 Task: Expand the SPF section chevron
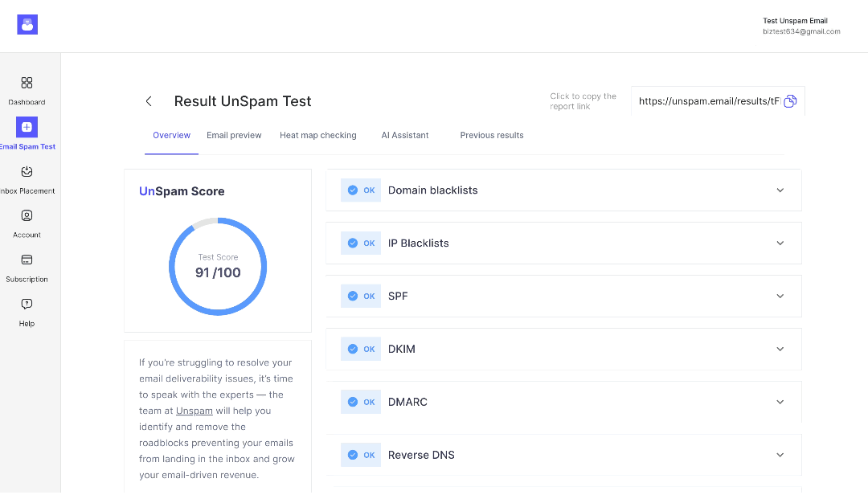[780, 297]
